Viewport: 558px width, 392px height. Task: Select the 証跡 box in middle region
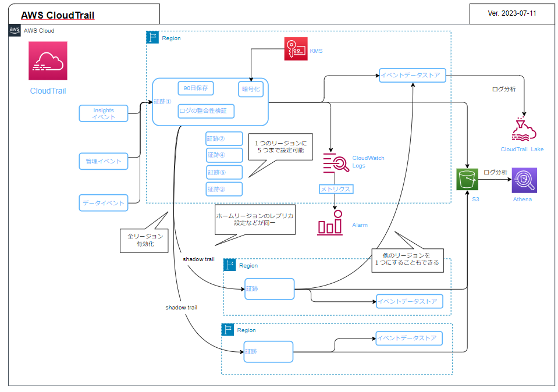[270, 289]
